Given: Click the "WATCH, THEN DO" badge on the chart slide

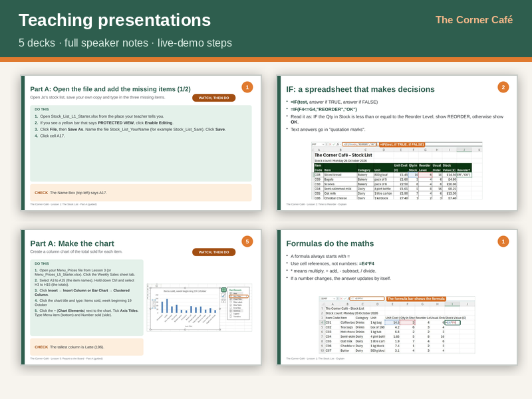Looking at the screenshot, I should [x=213, y=253].
